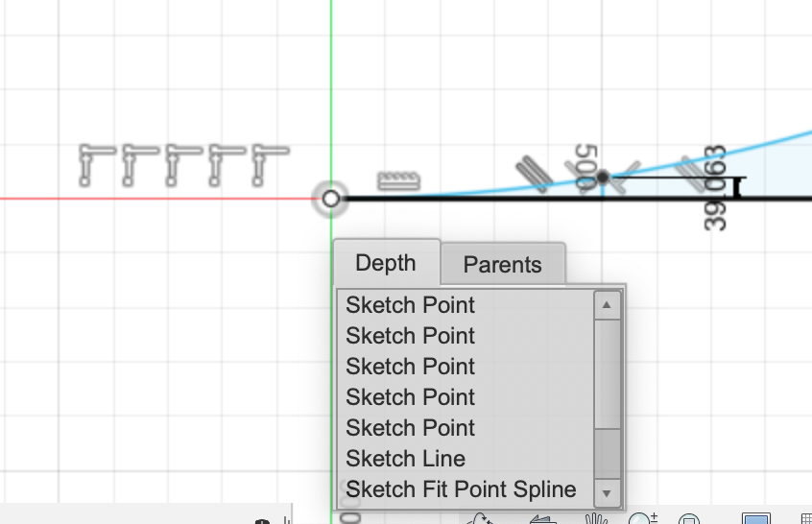
Task: Click the Zoom magnifier tool
Action: (x=641, y=519)
